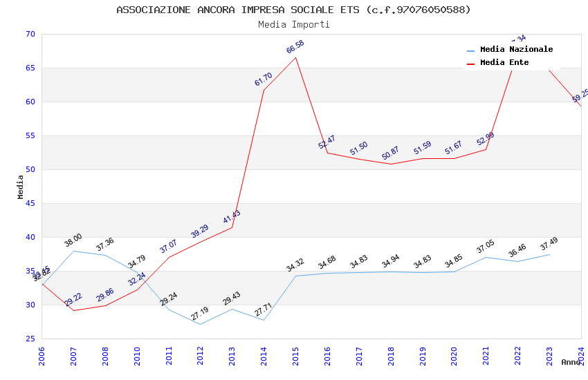
Task: Click the 29.24 national average label
Action: point(168,299)
